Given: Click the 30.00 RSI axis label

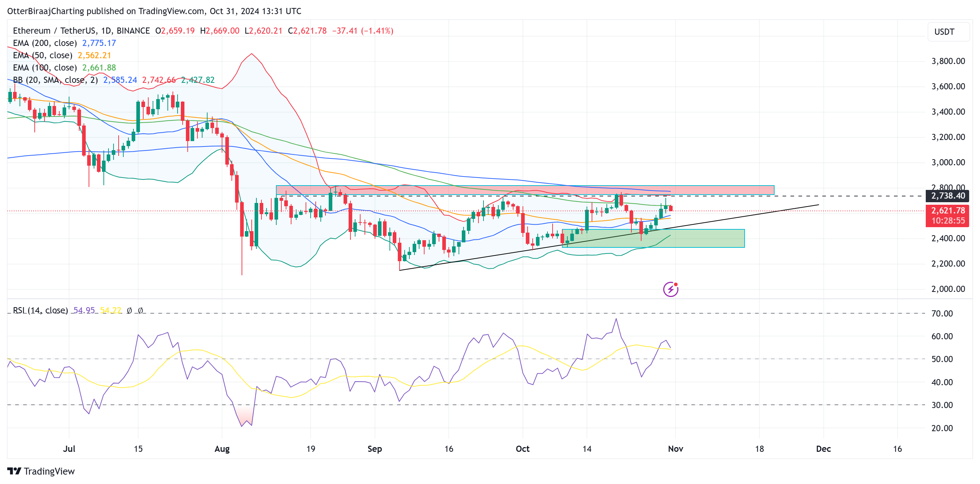Looking at the screenshot, I should [942, 405].
